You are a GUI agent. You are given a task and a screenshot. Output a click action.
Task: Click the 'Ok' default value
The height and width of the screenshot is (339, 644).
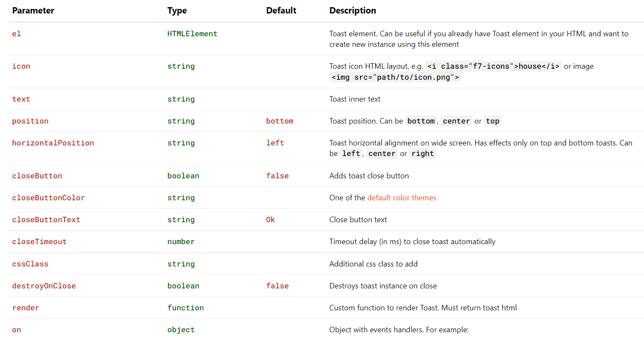coord(271,220)
